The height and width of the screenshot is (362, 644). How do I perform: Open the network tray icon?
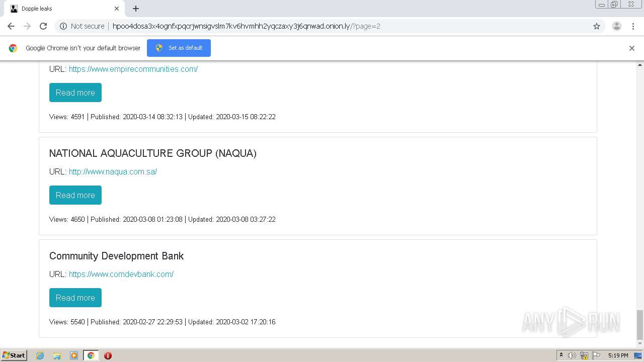[x=584, y=355]
